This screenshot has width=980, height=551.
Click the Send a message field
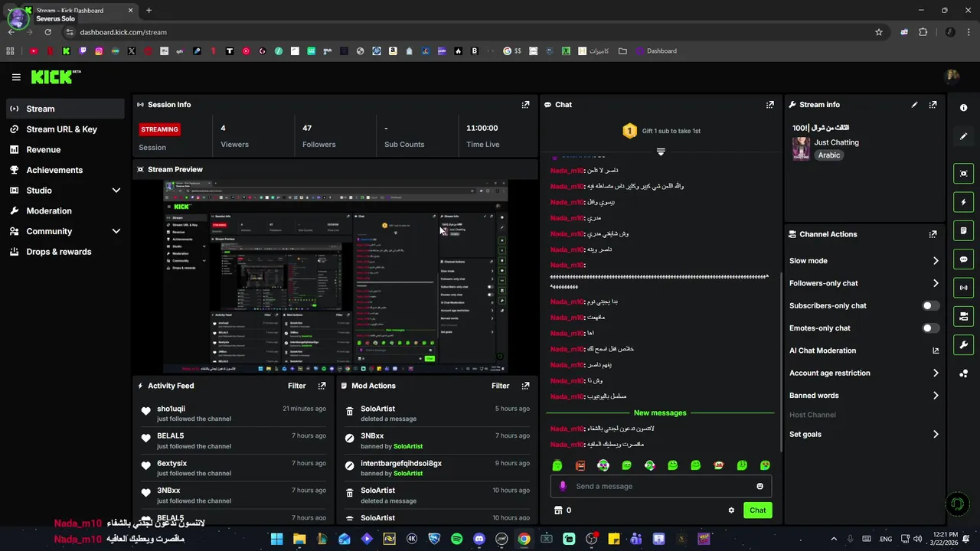pyautogui.click(x=661, y=486)
